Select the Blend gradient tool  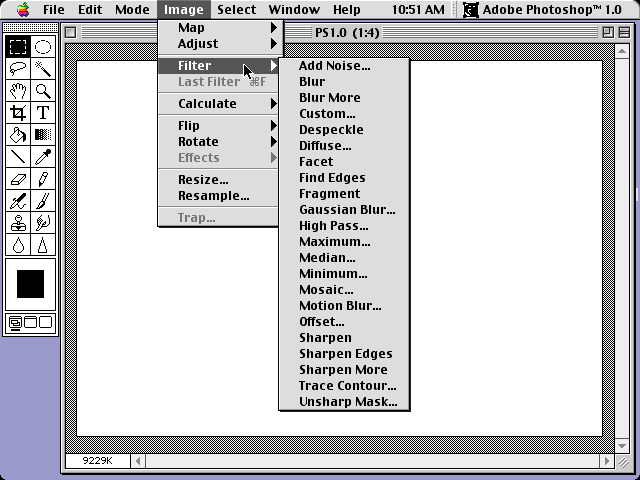pyautogui.click(x=43, y=135)
